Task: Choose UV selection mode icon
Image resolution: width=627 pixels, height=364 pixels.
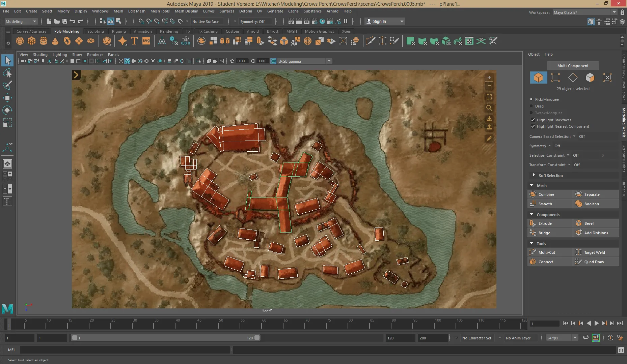Action: (x=607, y=78)
